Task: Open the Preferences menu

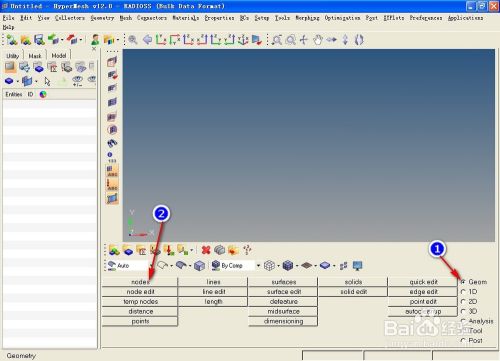Action: click(426, 18)
